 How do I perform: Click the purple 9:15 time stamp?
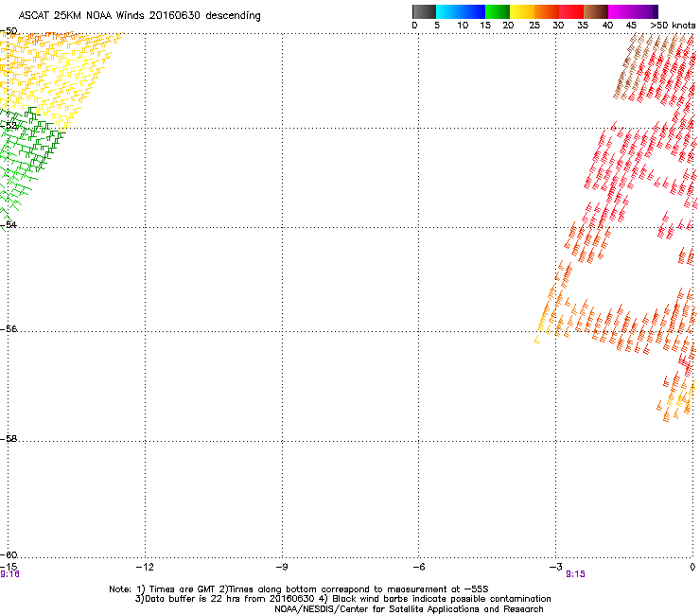click(x=575, y=574)
